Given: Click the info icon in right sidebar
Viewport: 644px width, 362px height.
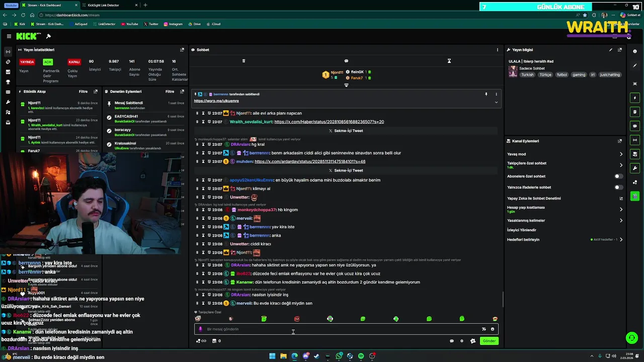Looking at the screenshot, I should coord(635,51).
